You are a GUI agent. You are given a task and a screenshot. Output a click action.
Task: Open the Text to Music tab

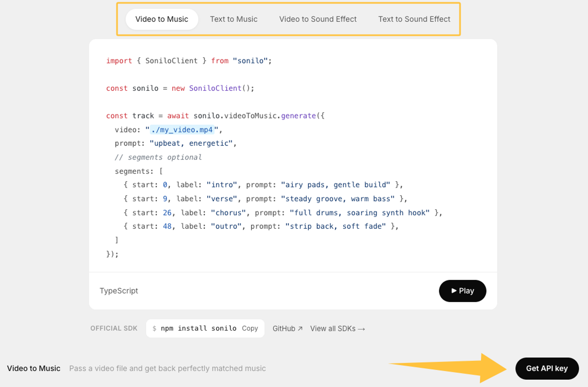(234, 19)
